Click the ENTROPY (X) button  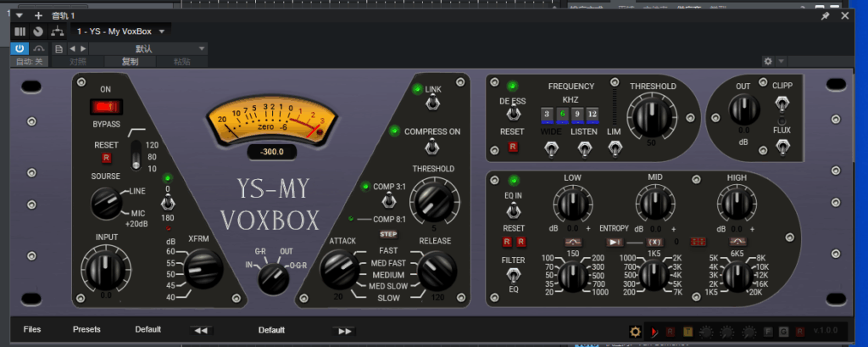(655, 243)
